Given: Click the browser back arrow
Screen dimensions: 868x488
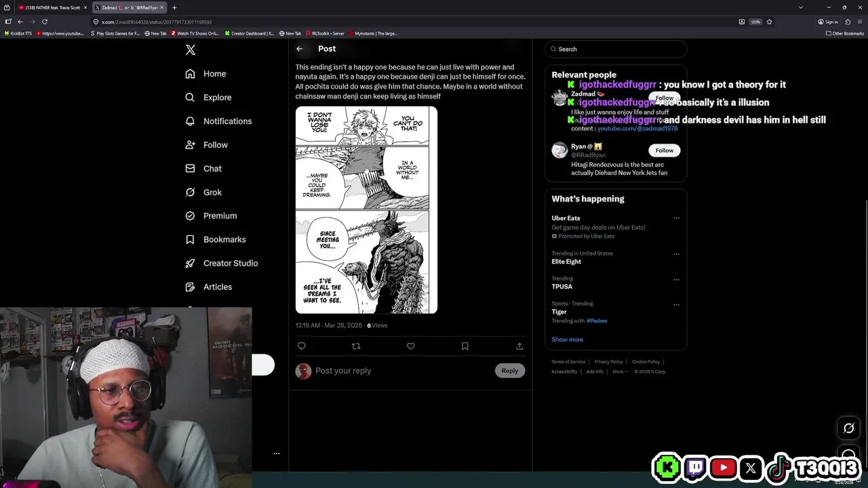Looking at the screenshot, I should pyautogui.click(x=20, y=22).
